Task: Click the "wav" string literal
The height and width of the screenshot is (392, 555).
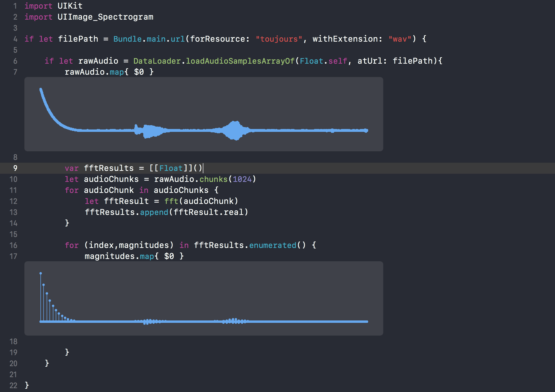Action: click(400, 39)
